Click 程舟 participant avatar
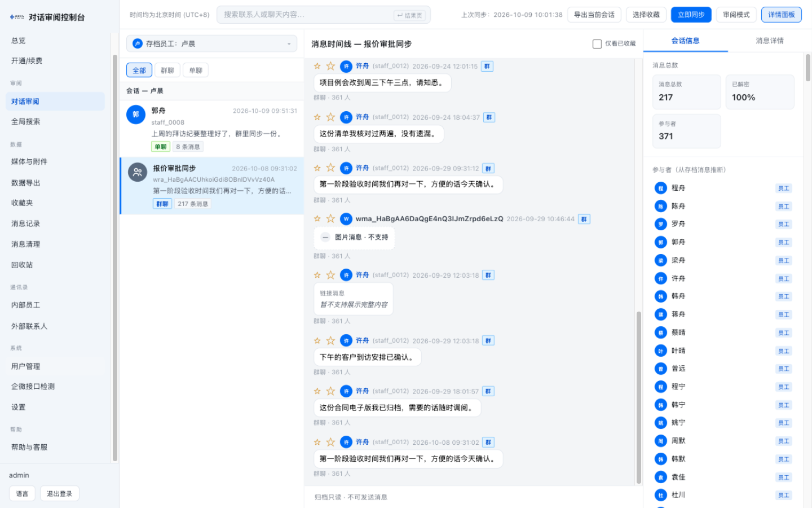Image resolution: width=812 pixels, height=508 pixels. (661, 188)
